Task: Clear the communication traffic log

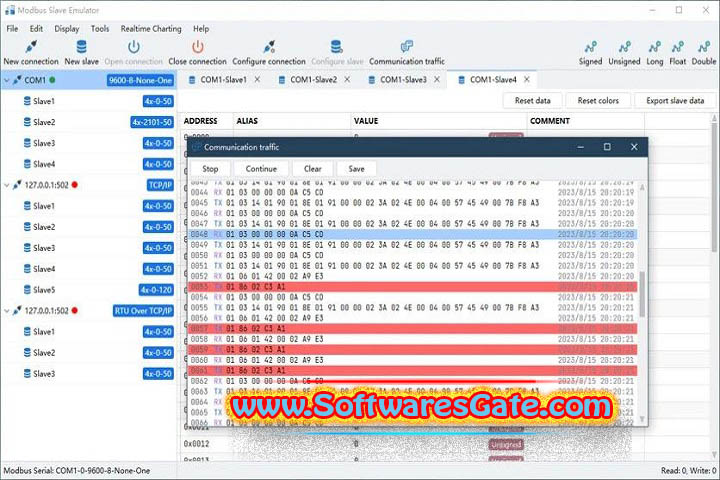Action: pyautogui.click(x=313, y=169)
